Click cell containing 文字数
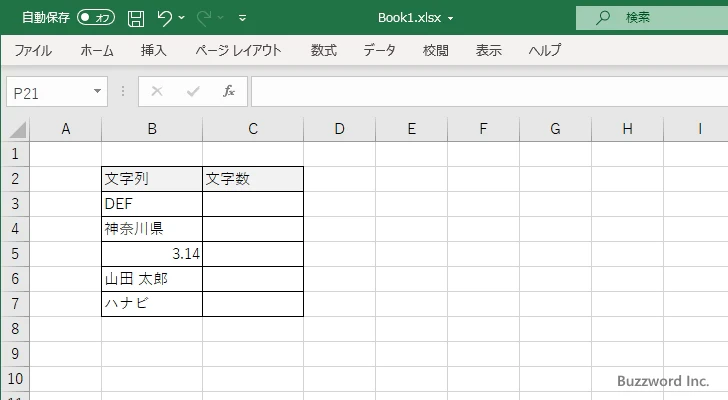 (253, 179)
